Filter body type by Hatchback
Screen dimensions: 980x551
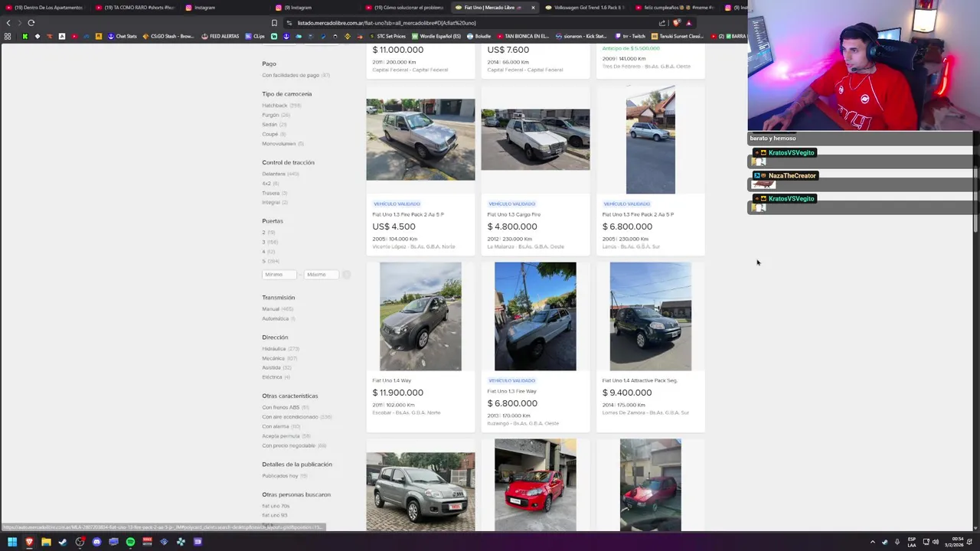[281, 105]
